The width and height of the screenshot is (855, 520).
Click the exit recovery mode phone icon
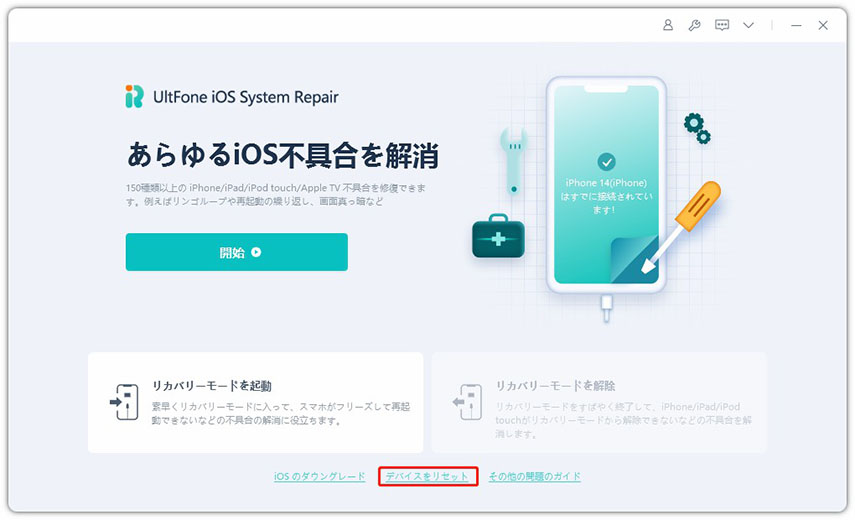pyautogui.click(x=467, y=402)
